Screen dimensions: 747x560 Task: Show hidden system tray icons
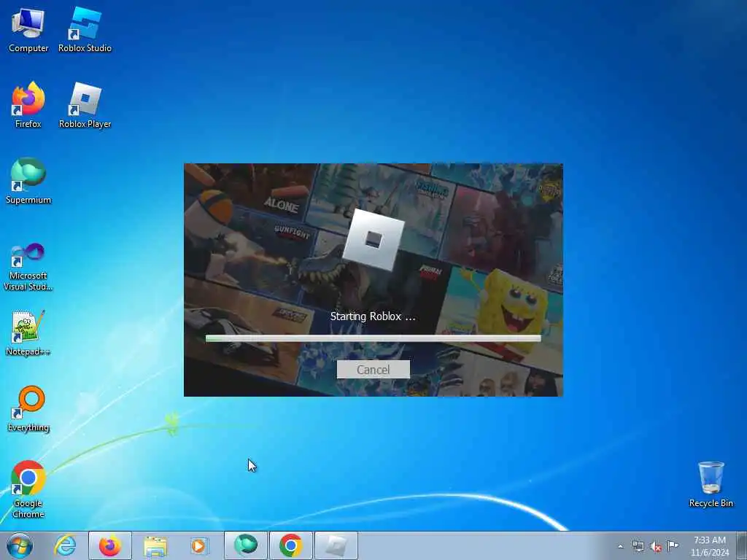[x=620, y=546]
